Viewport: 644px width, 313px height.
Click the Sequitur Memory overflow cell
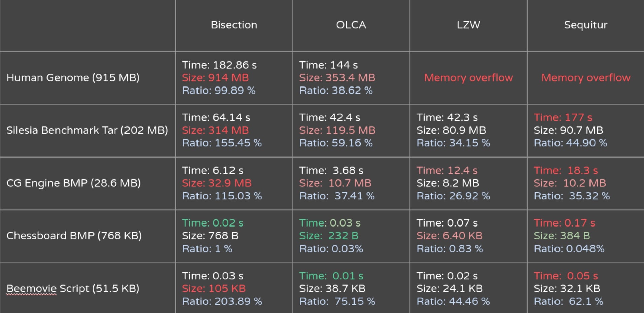tap(585, 78)
